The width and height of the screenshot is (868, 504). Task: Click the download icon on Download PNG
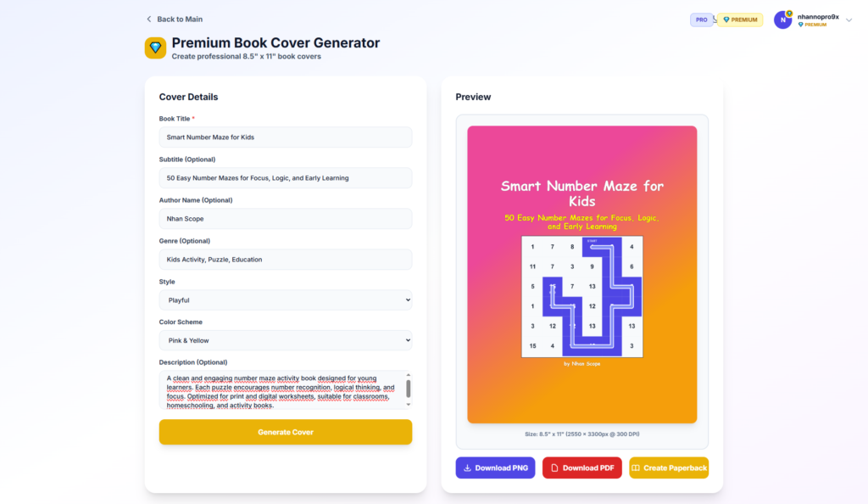coord(467,468)
